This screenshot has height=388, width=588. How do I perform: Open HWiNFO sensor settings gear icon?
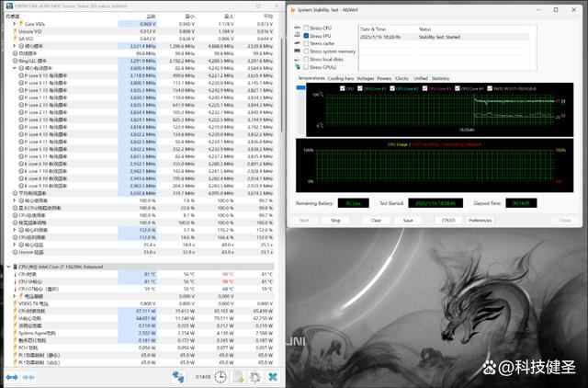click(254, 377)
